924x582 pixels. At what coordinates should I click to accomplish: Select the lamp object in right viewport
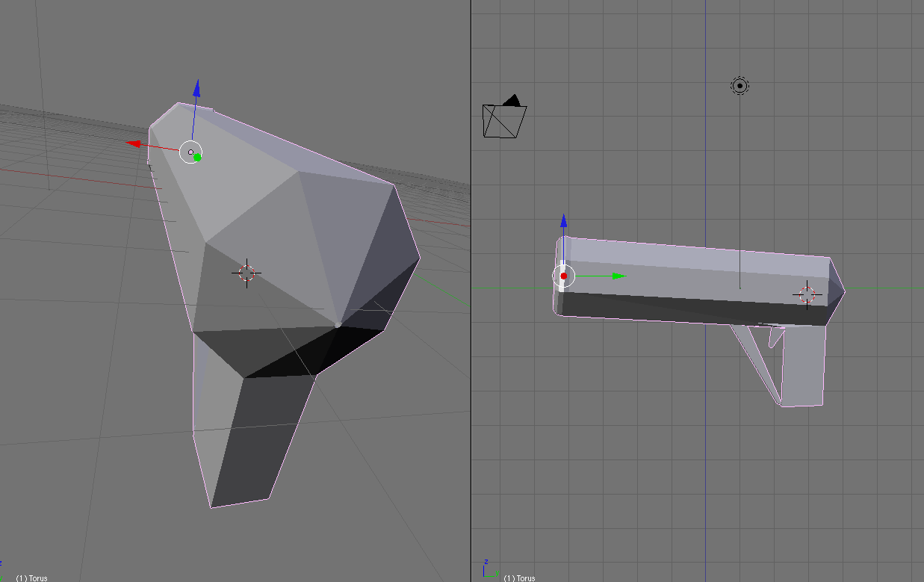point(739,86)
